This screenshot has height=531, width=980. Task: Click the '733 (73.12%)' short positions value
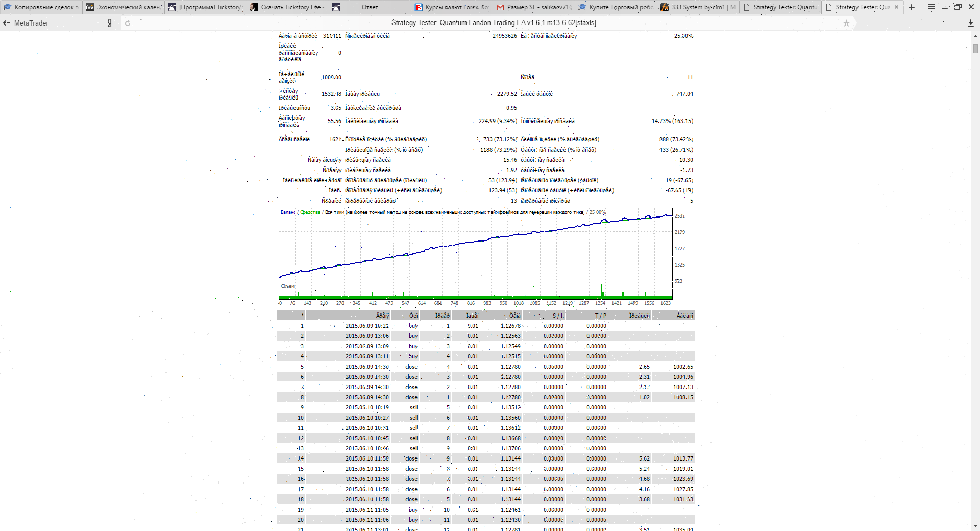coord(500,139)
